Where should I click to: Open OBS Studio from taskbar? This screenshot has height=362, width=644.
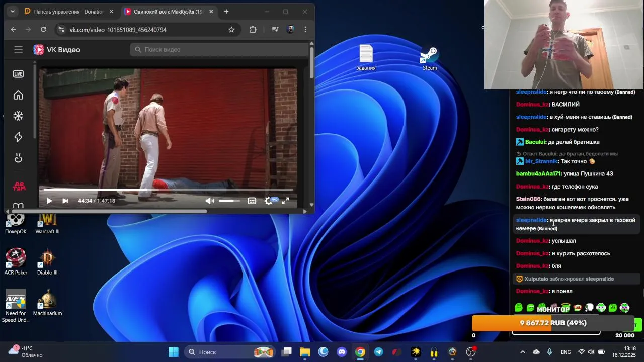pos(471,352)
